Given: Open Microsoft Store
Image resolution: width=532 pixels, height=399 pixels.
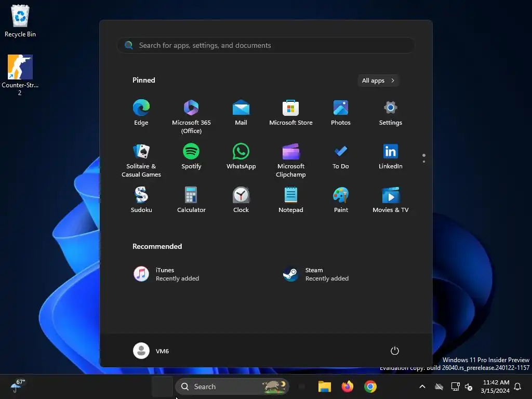Looking at the screenshot, I should click(291, 113).
